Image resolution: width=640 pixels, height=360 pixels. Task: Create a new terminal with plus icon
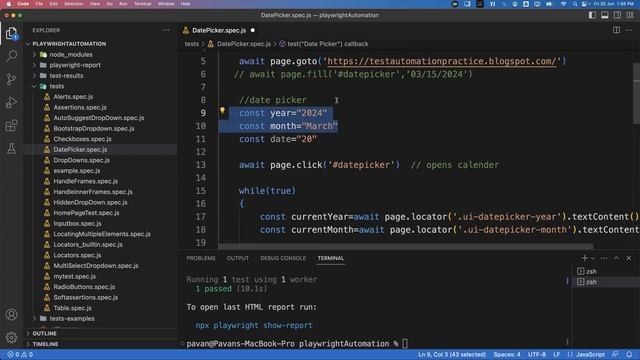(584, 258)
